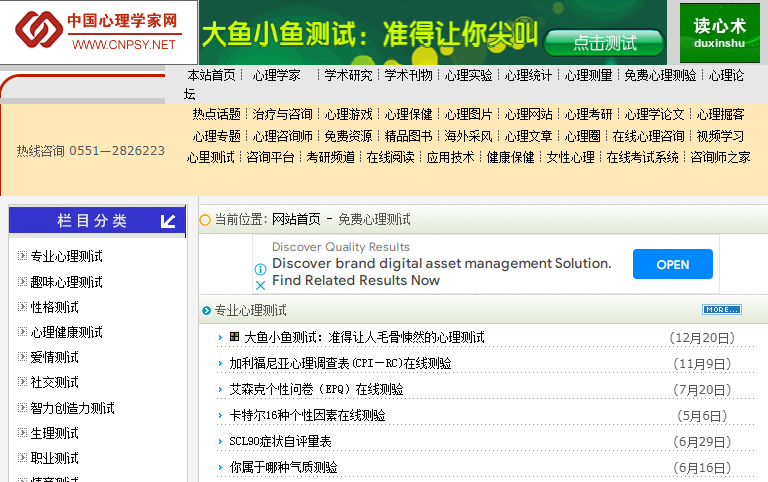Click the MORE icon beside 专业心理测试 heading
Screen dimensions: 768x482
721,310
